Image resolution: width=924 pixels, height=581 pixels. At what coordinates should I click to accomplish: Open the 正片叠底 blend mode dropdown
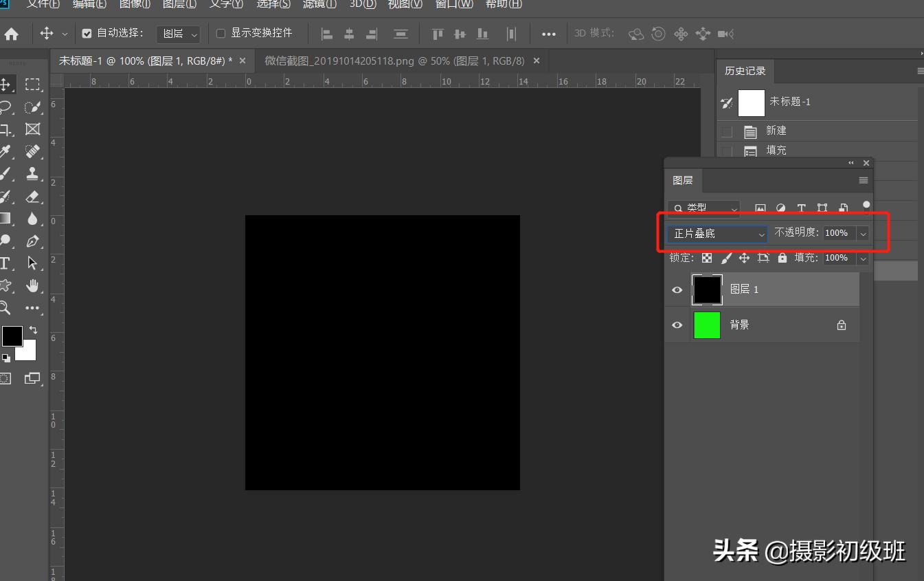pyautogui.click(x=717, y=234)
